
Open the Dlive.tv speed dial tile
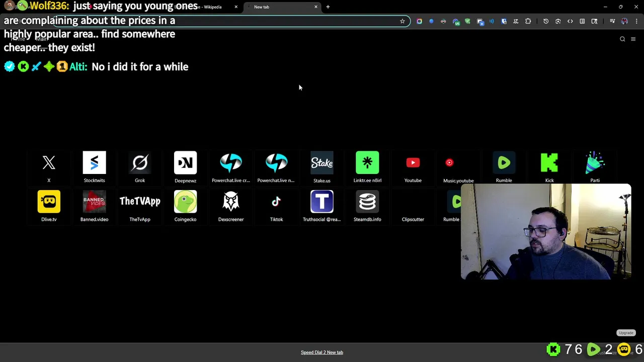point(49,206)
